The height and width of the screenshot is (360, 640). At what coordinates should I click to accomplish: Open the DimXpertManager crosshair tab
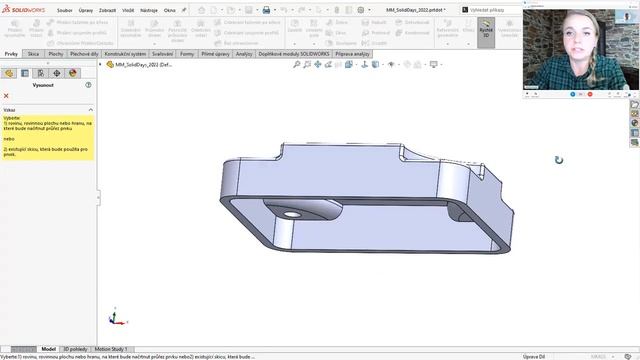click(x=57, y=73)
